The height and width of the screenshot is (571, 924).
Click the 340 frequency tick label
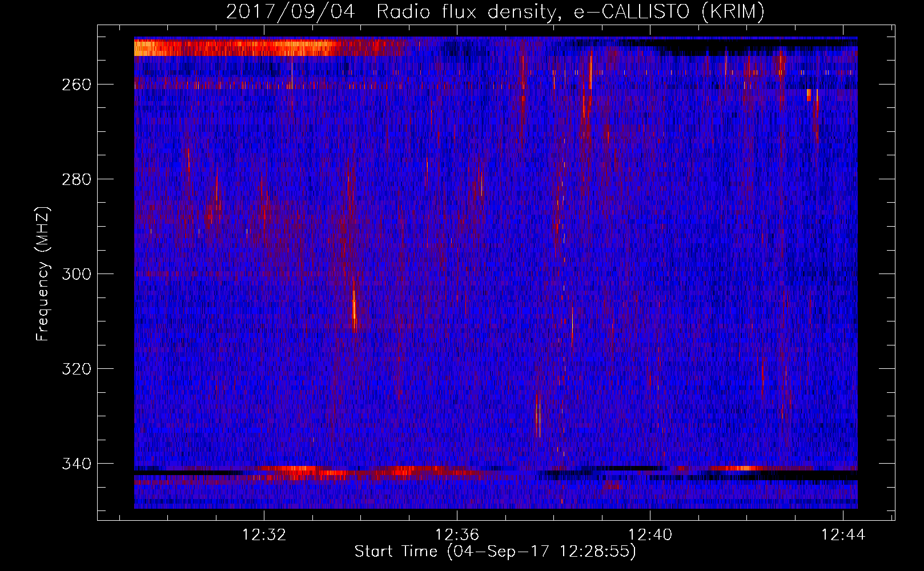pyautogui.click(x=76, y=464)
